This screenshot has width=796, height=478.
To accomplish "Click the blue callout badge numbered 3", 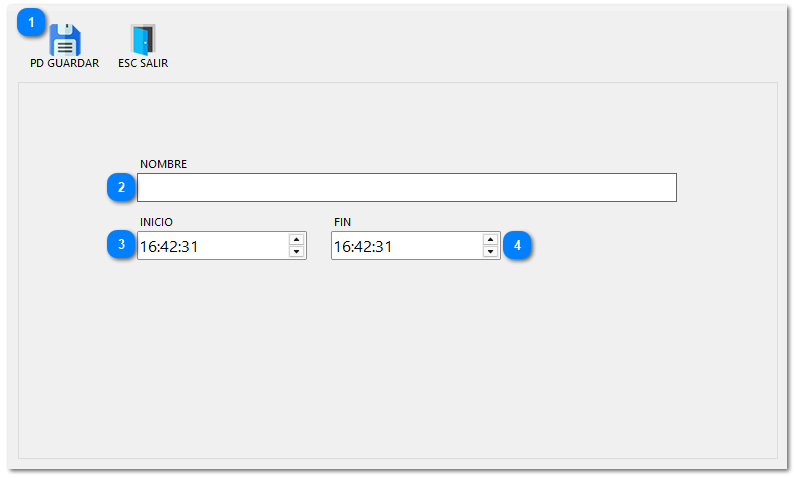I will (121, 245).
